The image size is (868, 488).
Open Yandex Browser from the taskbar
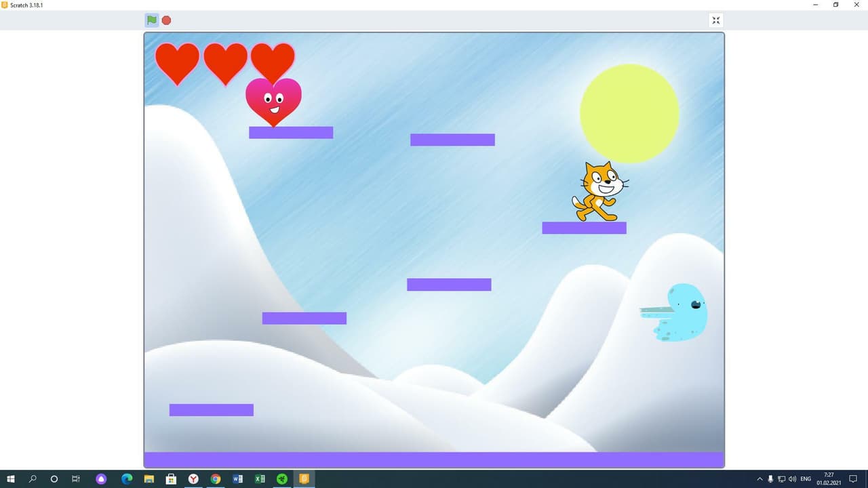coord(193,479)
